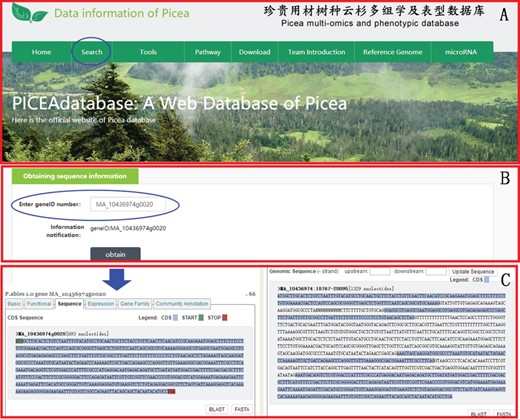
Task: Click the P.abies 1.0 gene heading
Action: [56, 294]
